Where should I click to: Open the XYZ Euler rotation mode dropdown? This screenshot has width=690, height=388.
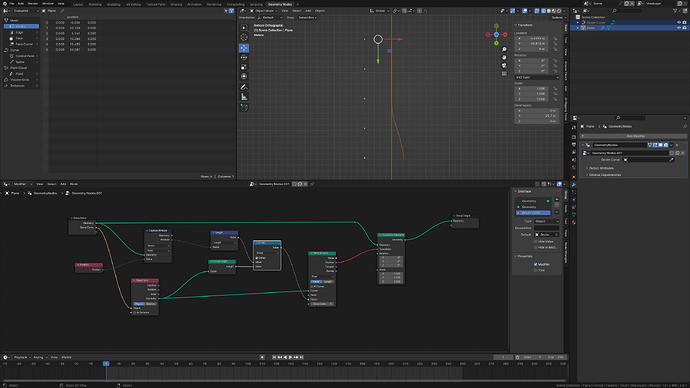(537, 77)
